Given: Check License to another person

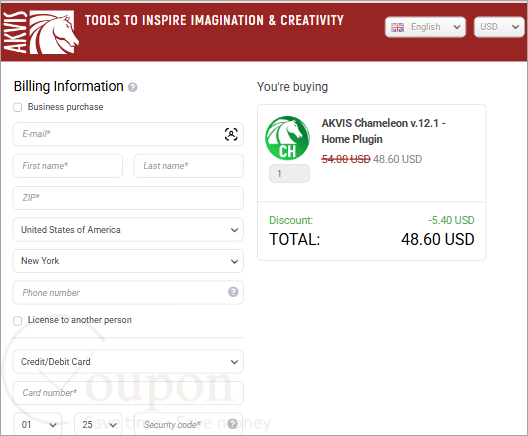Looking at the screenshot, I should [18, 321].
